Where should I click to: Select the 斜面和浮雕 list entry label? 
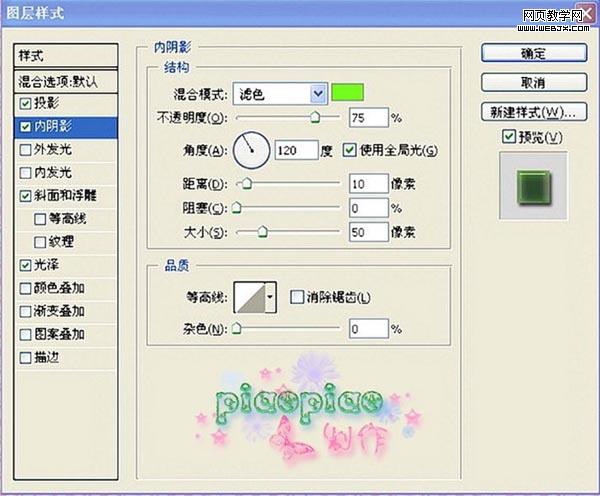(65, 196)
